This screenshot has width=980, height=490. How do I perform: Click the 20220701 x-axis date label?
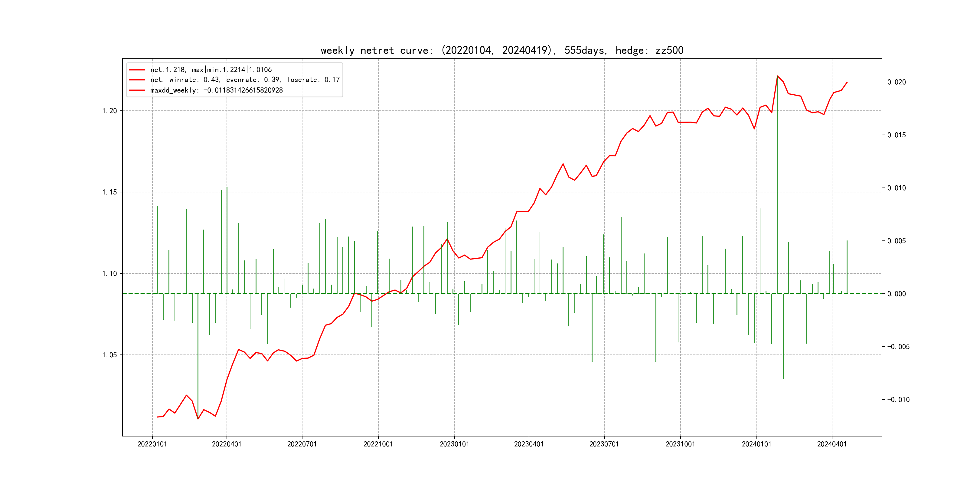click(x=302, y=444)
